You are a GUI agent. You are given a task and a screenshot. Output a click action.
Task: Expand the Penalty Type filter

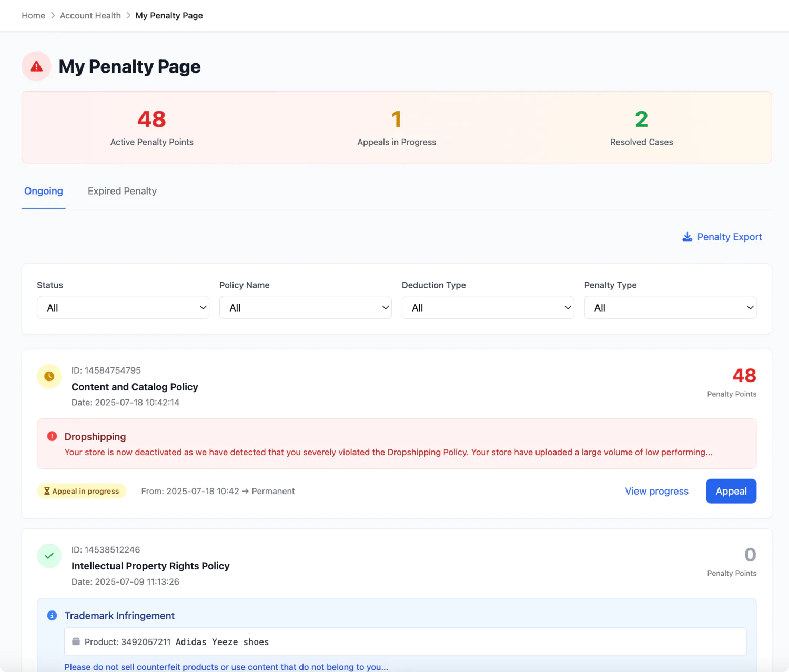click(x=670, y=308)
